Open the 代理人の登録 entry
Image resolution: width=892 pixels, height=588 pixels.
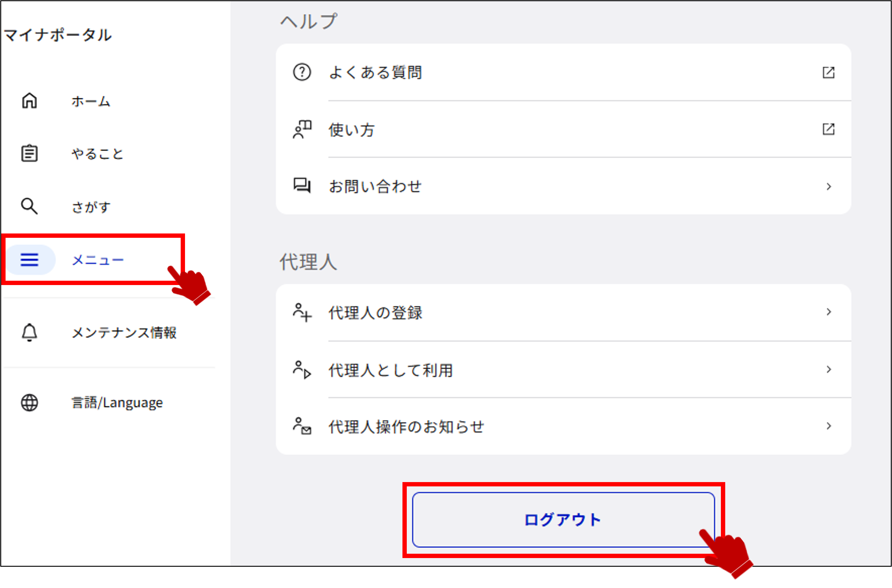pos(563,313)
